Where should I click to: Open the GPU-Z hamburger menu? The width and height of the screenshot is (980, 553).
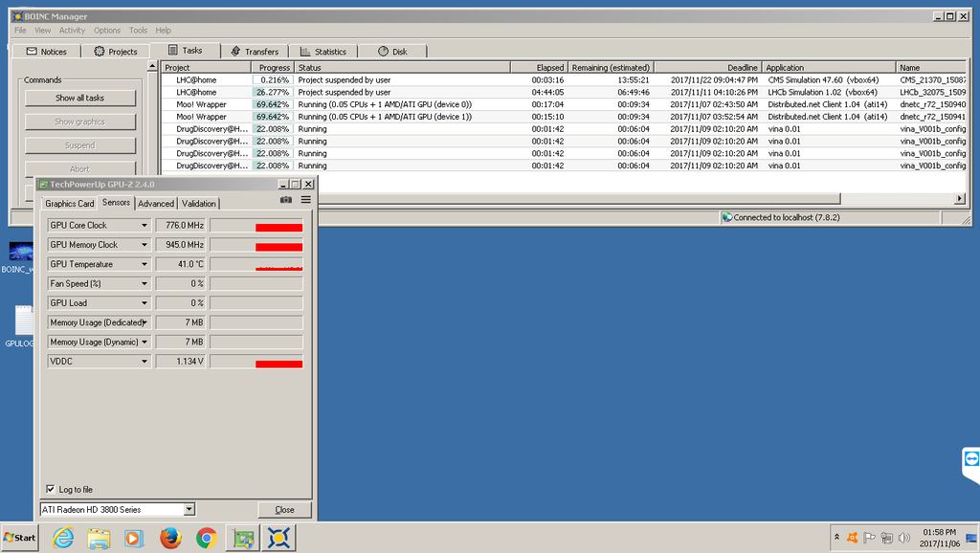(305, 199)
